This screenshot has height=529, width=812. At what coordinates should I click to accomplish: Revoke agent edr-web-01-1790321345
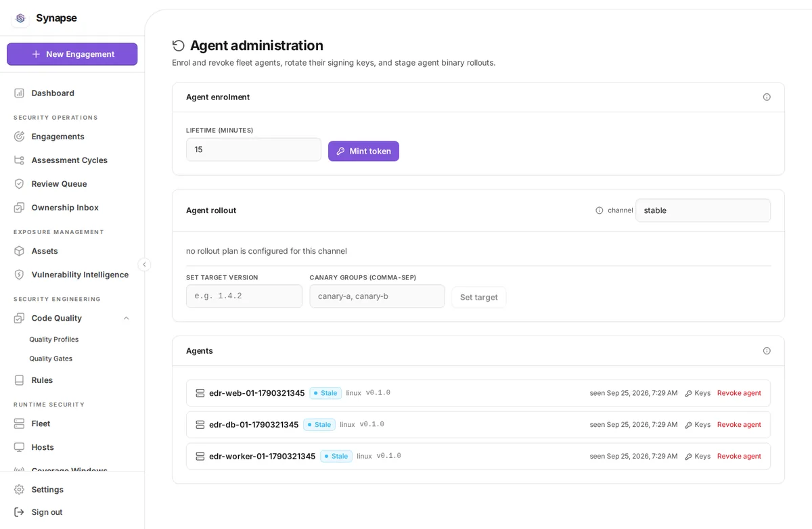click(x=739, y=393)
